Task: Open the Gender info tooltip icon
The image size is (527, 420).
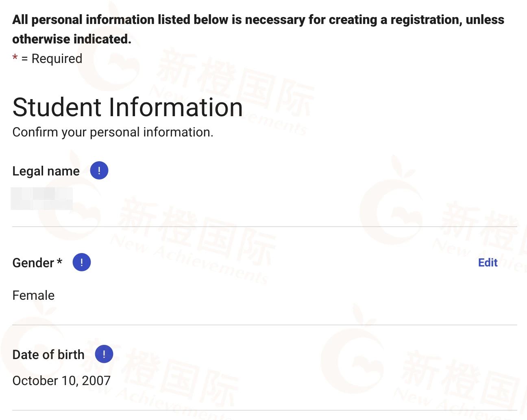Action: pyautogui.click(x=82, y=262)
